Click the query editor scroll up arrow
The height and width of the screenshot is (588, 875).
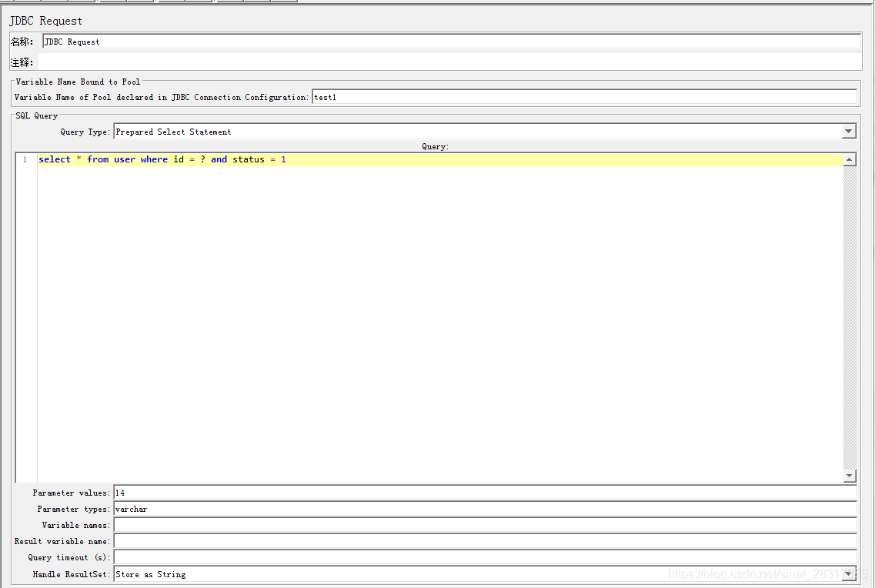coord(850,159)
